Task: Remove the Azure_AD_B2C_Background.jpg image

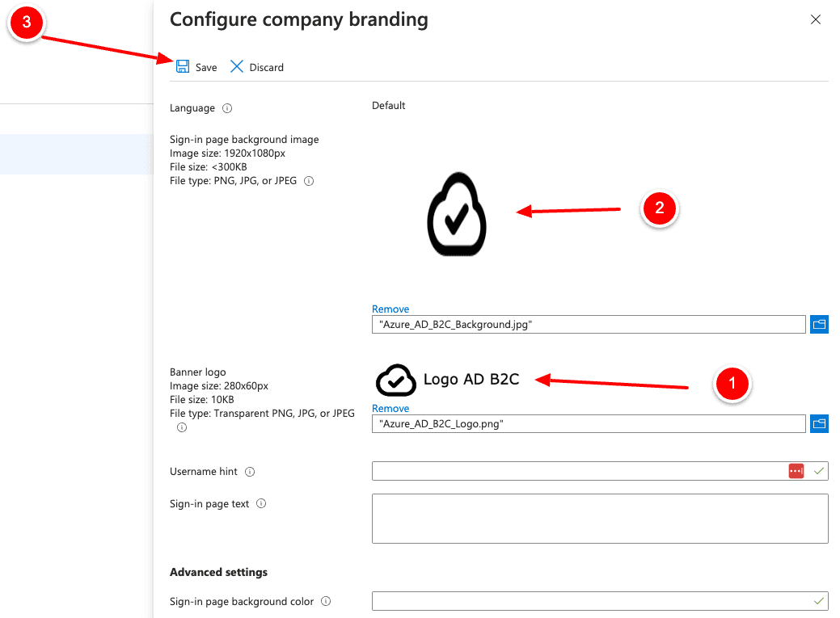Action: [390, 309]
